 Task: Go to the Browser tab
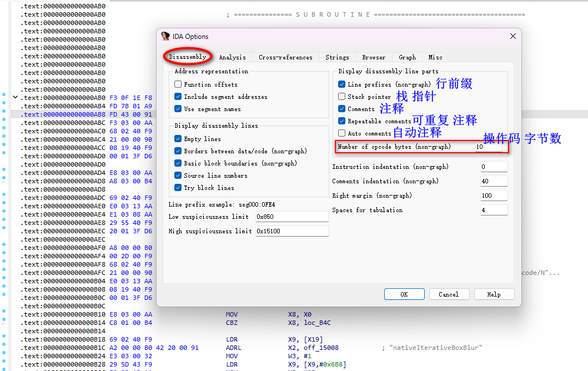coord(374,57)
